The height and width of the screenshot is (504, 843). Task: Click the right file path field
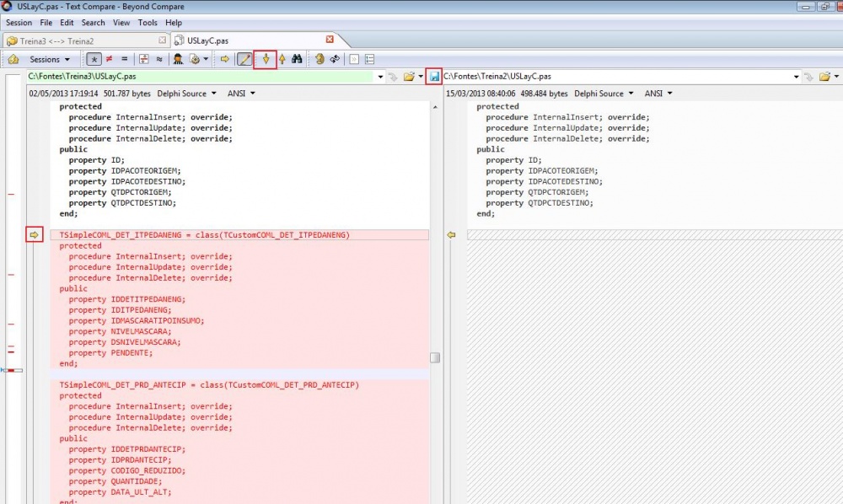[x=617, y=77]
